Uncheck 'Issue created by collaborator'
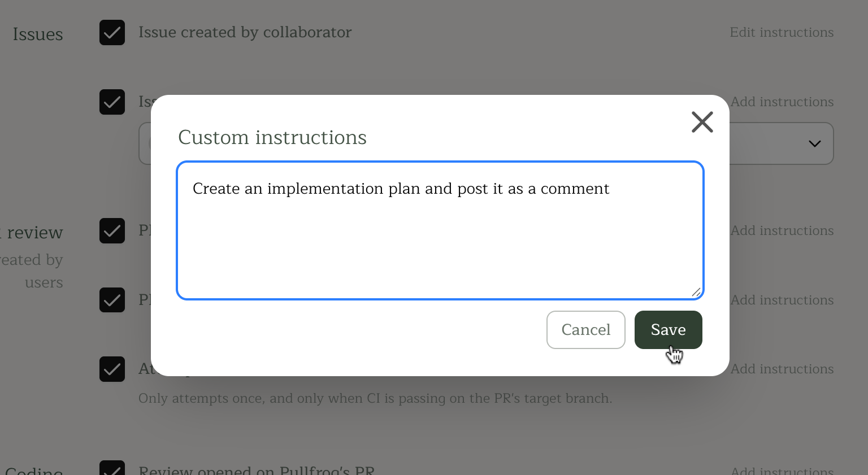Screen dimensions: 868x475 (x=112, y=33)
